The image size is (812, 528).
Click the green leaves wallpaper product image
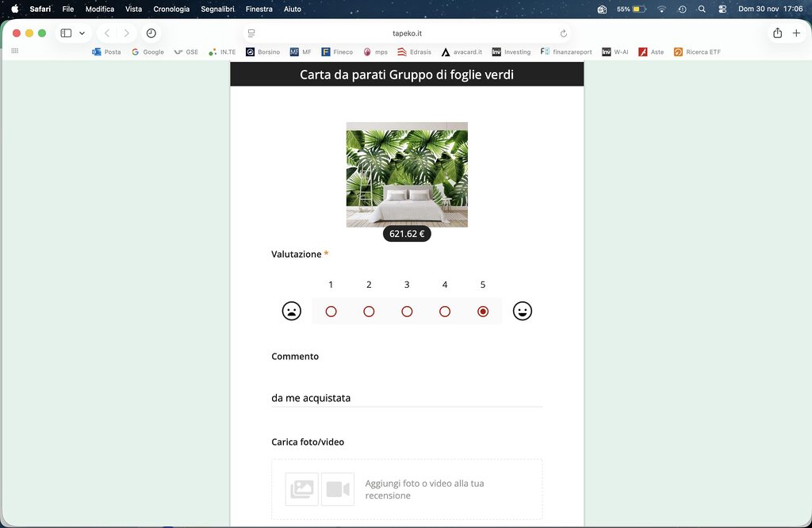pyautogui.click(x=407, y=174)
